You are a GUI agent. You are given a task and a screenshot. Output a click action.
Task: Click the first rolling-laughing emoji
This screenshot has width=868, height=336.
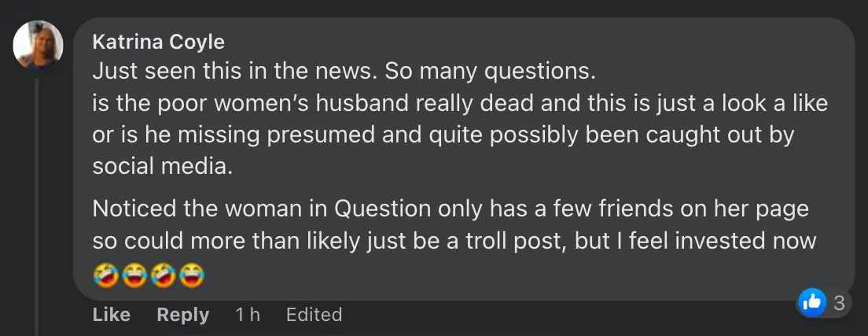click(105, 275)
